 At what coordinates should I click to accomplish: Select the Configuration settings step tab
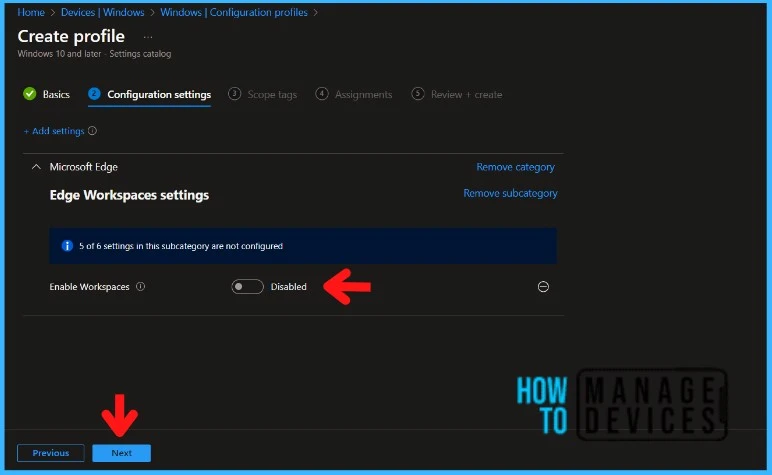click(x=150, y=95)
